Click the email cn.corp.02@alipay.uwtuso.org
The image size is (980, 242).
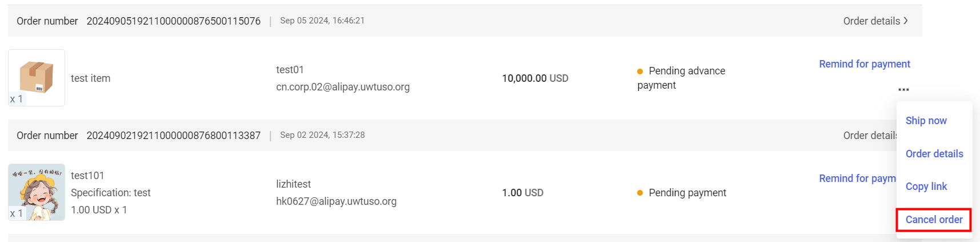click(x=343, y=87)
